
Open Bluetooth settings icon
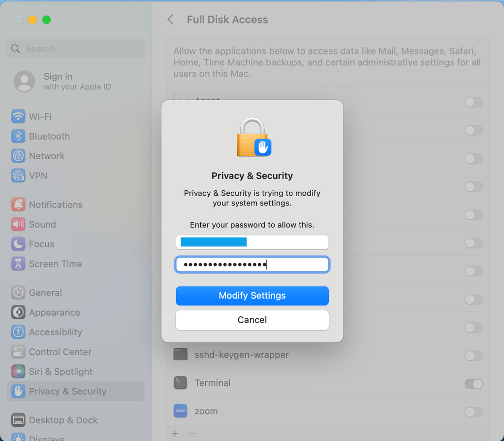pyautogui.click(x=18, y=136)
